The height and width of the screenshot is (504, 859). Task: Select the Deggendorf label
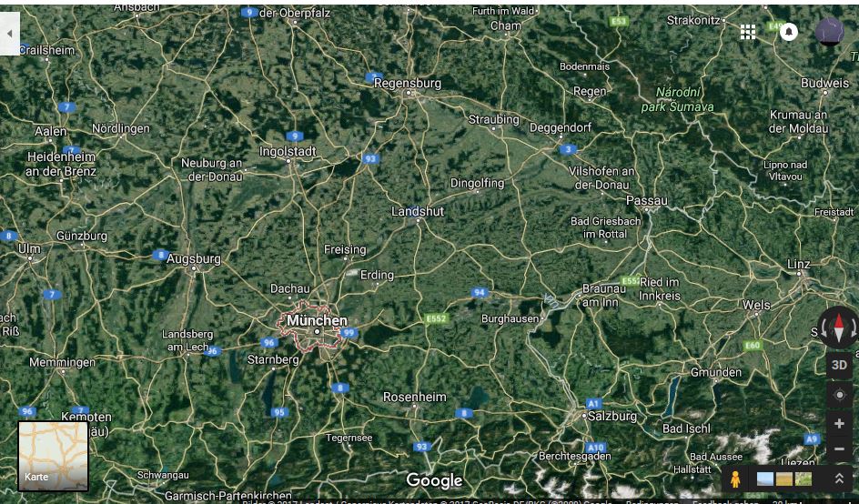pyautogui.click(x=561, y=127)
